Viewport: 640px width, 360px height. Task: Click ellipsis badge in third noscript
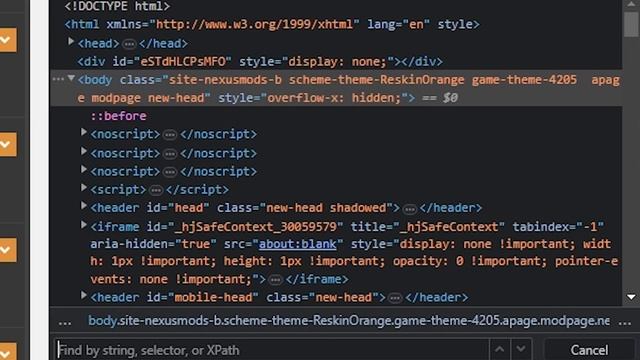pyautogui.click(x=170, y=172)
